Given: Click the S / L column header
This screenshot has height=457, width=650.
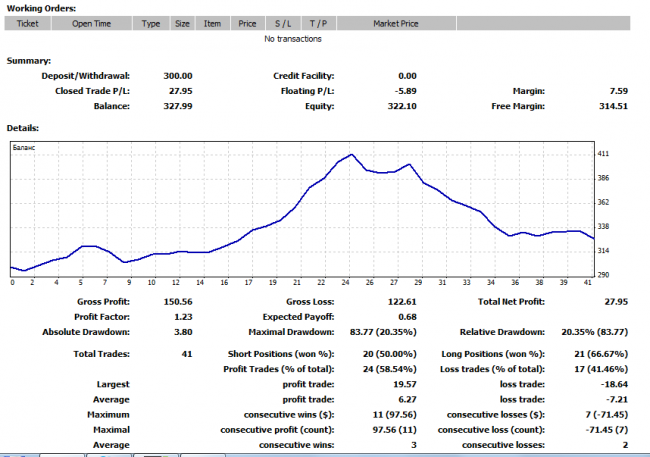Looking at the screenshot, I should click(282, 23).
